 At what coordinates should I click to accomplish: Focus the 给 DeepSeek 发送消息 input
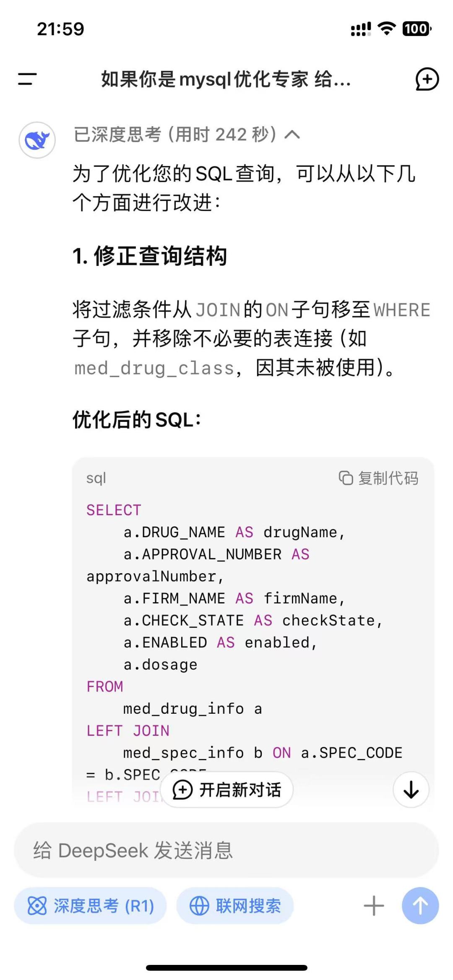pyautogui.click(x=226, y=850)
